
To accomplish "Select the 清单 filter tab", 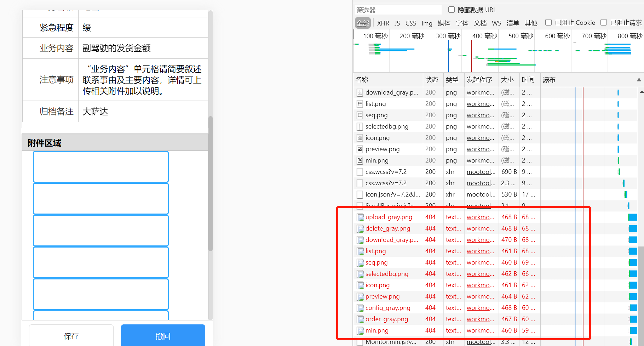I will tap(513, 23).
